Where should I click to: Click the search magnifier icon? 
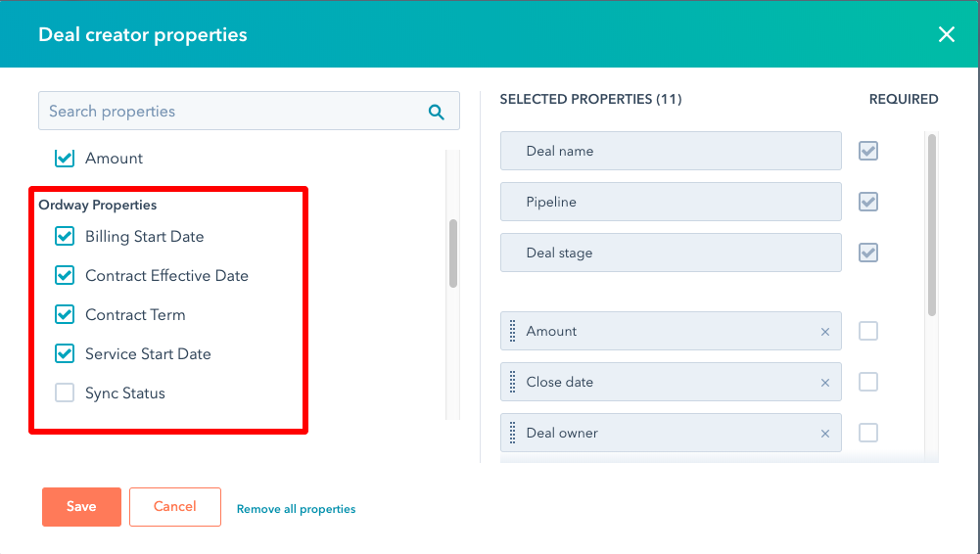click(x=437, y=112)
